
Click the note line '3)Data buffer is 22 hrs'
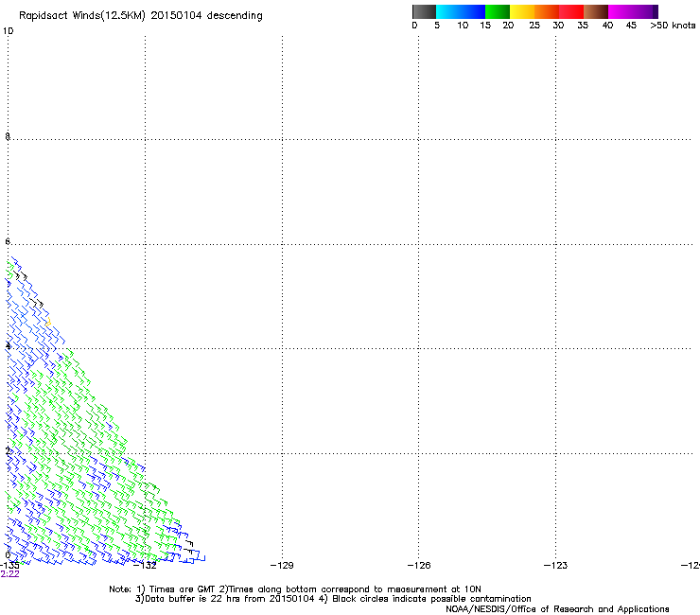tap(333, 599)
